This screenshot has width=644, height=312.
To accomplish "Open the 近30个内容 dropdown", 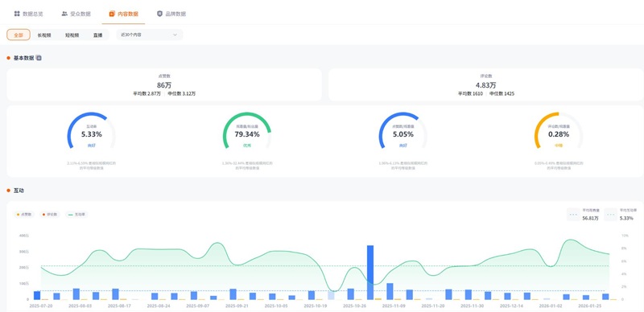I will pyautogui.click(x=150, y=35).
